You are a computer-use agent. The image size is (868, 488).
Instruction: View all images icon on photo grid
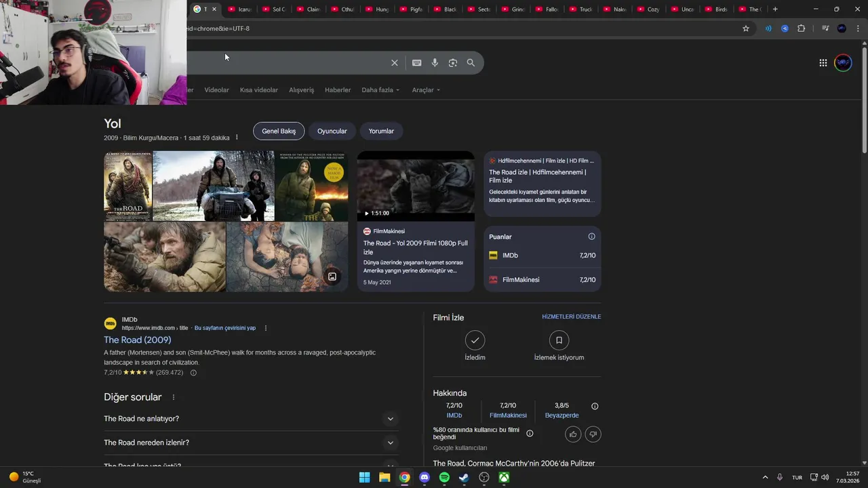[x=332, y=277]
